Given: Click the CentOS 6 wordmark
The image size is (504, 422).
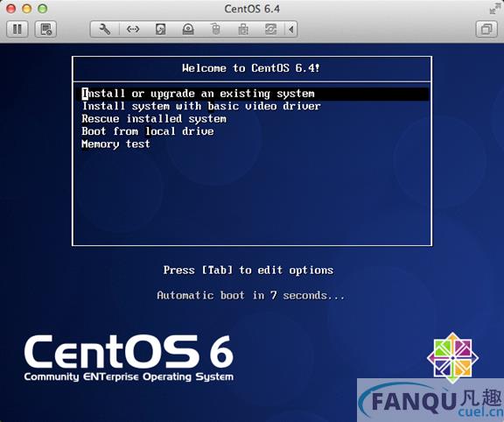Looking at the screenshot, I should click(x=129, y=352).
